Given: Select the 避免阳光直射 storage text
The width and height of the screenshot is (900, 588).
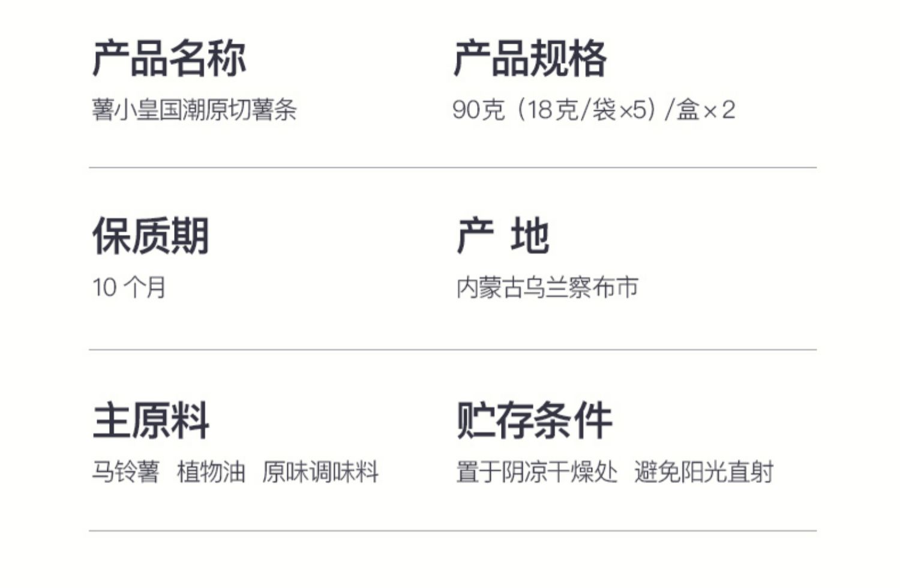Looking at the screenshot, I should click(x=704, y=472).
